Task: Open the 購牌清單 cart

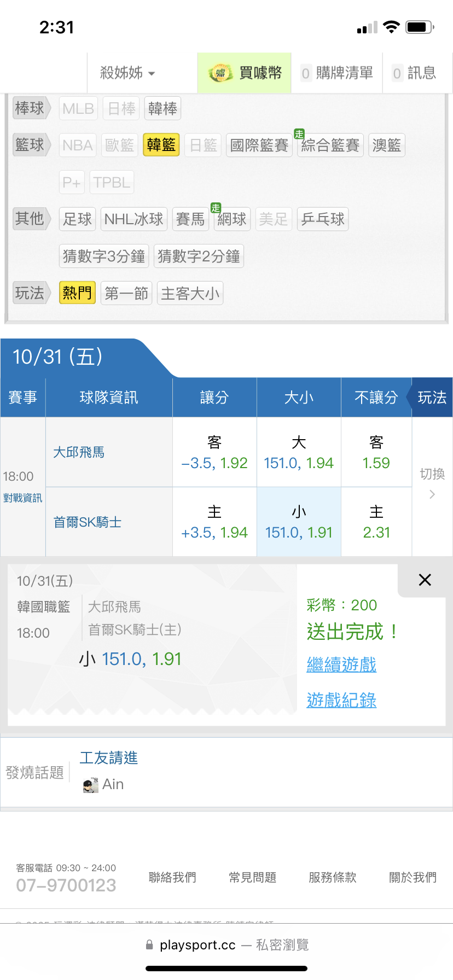Action: click(x=337, y=73)
